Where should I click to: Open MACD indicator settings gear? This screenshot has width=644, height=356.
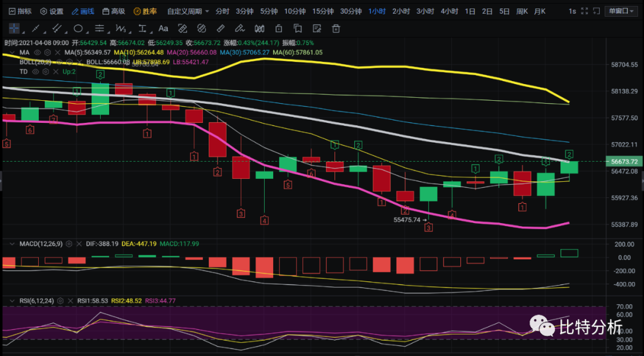pos(69,244)
